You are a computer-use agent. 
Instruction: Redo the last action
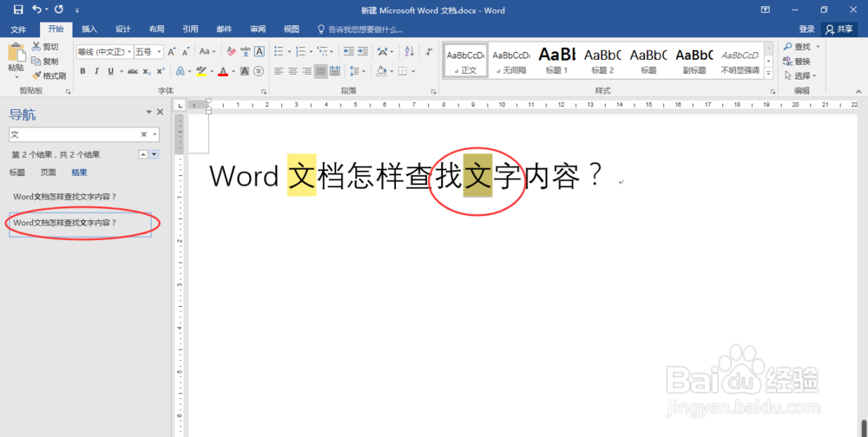pos(59,10)
